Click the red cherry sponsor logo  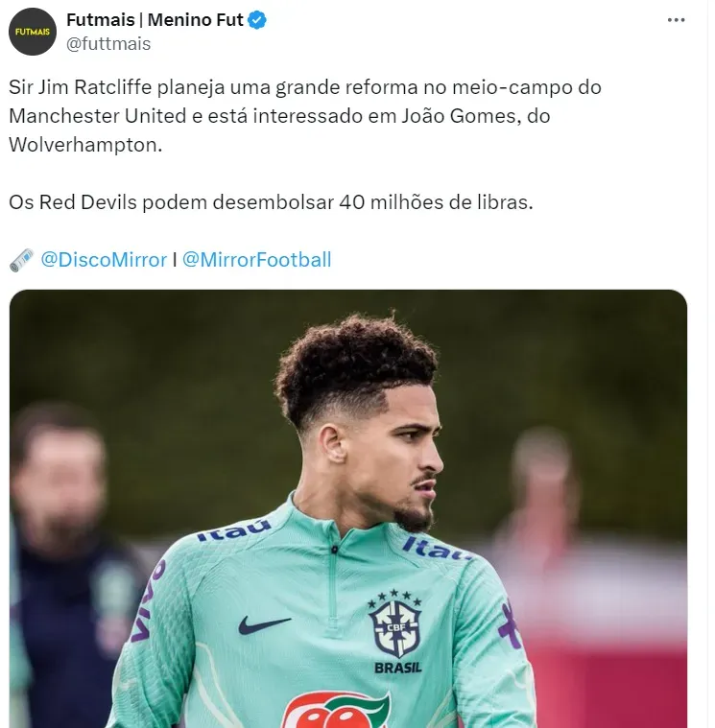[336, 710]
